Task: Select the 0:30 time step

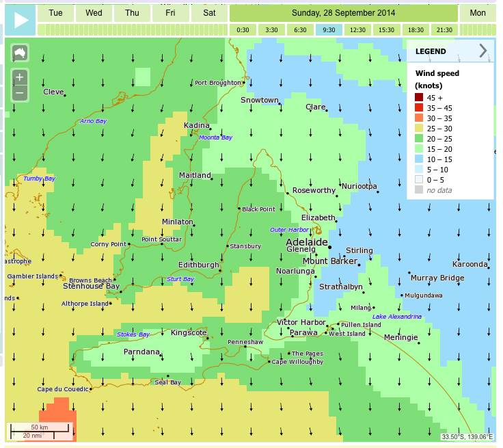Action: pos(243,30)
